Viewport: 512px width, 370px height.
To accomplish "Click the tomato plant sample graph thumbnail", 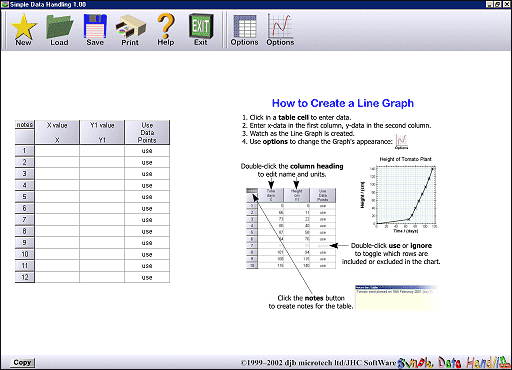I will tap(399, 194).
